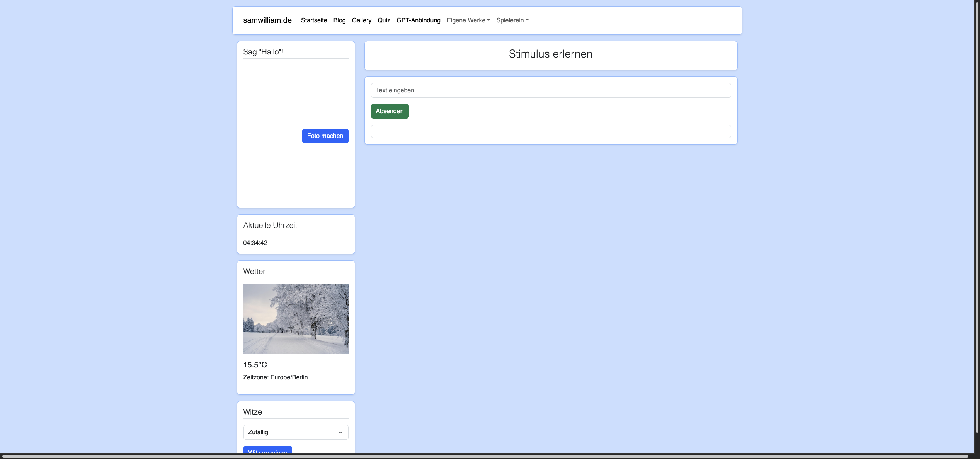Screen dimensions: 980x459
Task: Click the Witz anzeigen button
Action: 267,450
